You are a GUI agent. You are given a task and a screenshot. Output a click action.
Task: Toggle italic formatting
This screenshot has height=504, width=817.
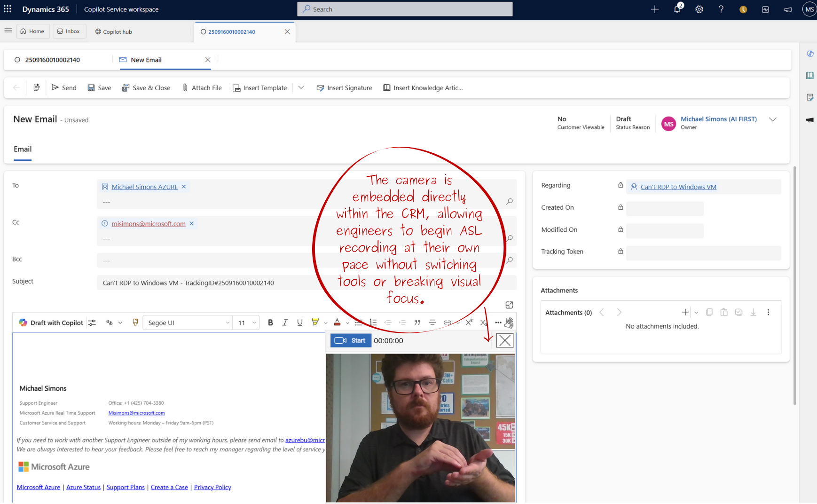pyautogui.click(x=285, y=323)
